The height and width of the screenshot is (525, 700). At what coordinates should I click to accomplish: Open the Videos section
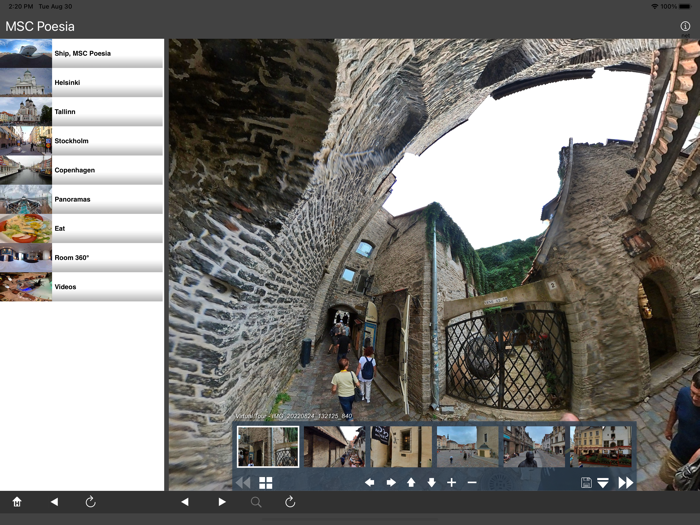pos(81,287)
